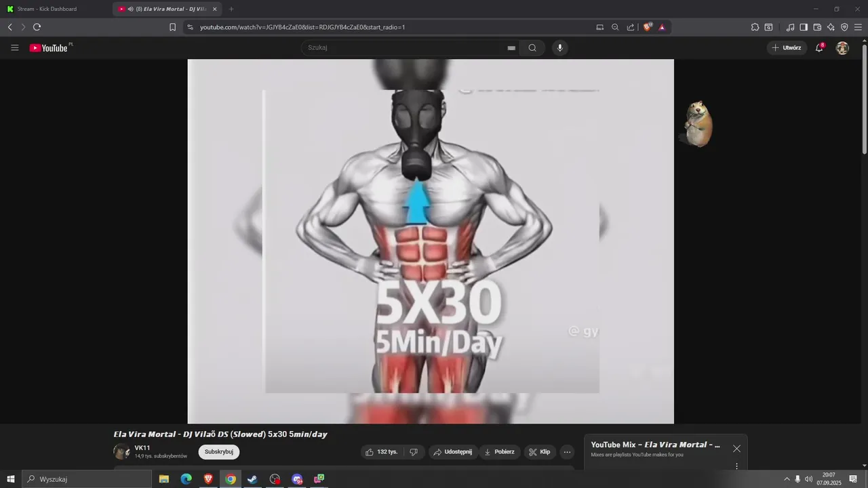Open the VK11 channel name link
This screenshot has width=868, height=488.
tap(142, 448)
